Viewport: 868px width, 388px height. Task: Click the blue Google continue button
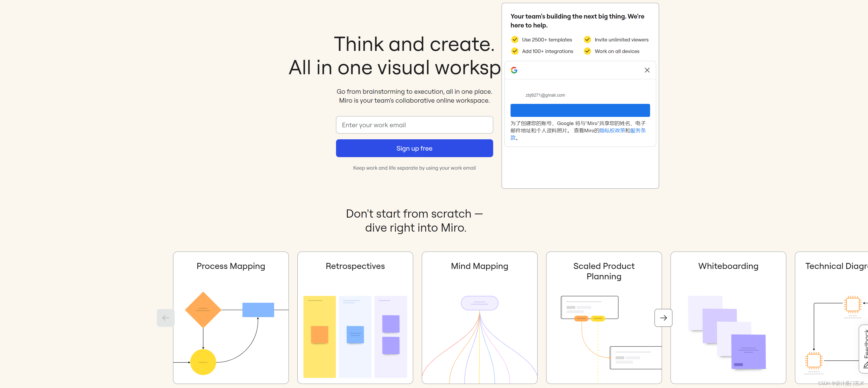tap(580, 110)
